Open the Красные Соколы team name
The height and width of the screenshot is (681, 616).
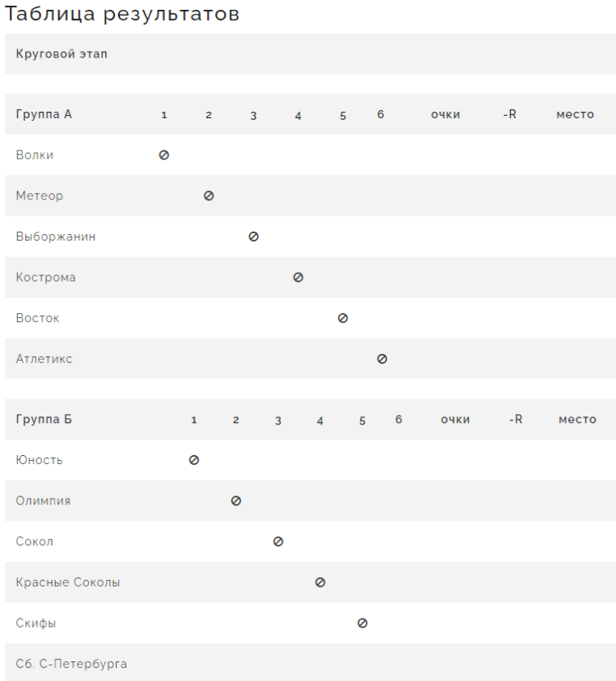coord(68,582)
